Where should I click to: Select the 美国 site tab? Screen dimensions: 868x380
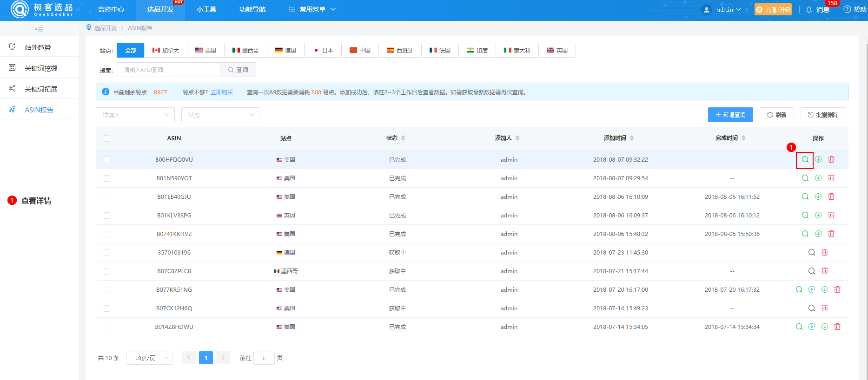[205, 50]
